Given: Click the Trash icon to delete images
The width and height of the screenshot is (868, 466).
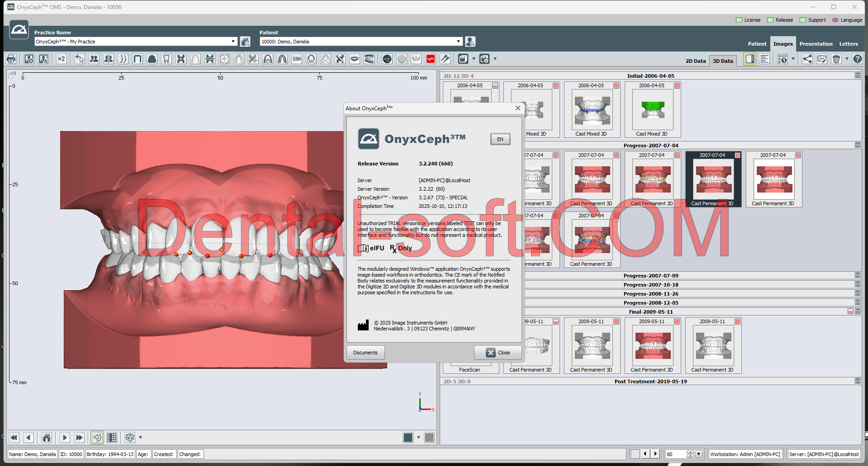Looking at the screenshot, I should [x=836, y=59].
